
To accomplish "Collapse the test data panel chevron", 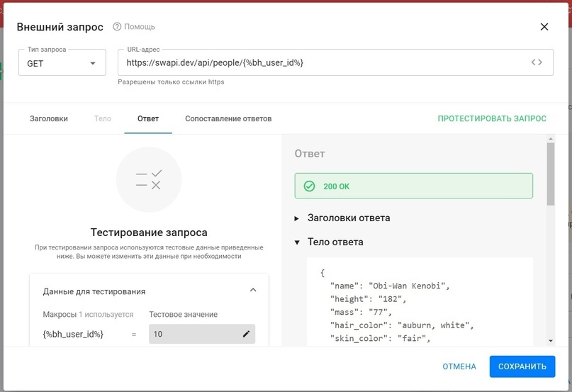I will [x=253, y=290].
